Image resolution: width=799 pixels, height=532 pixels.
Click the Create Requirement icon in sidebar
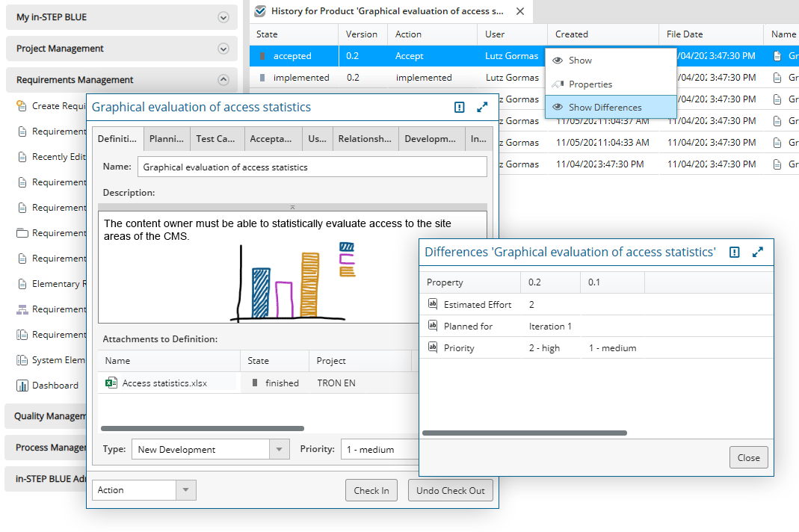pyautogui.click(x=22, y=106)
